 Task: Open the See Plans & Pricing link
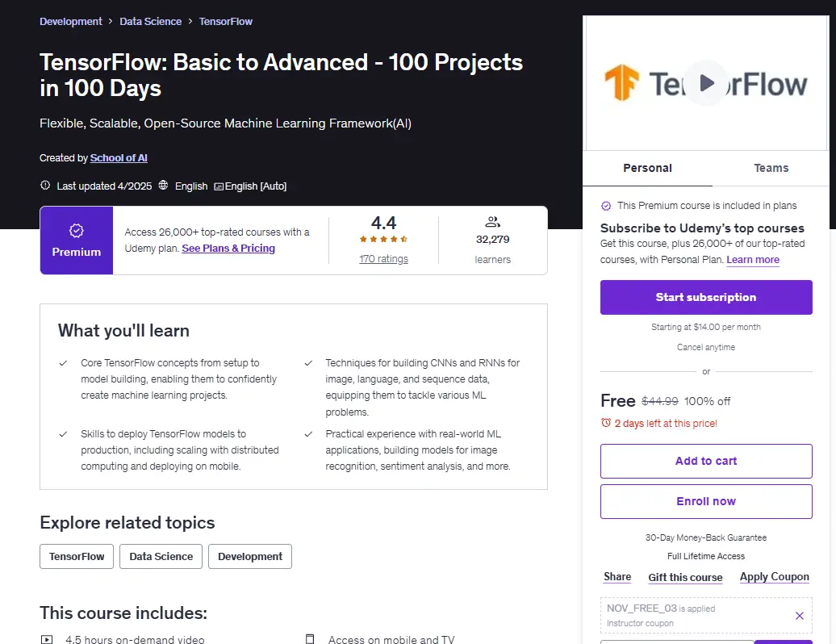click(228, 249)
